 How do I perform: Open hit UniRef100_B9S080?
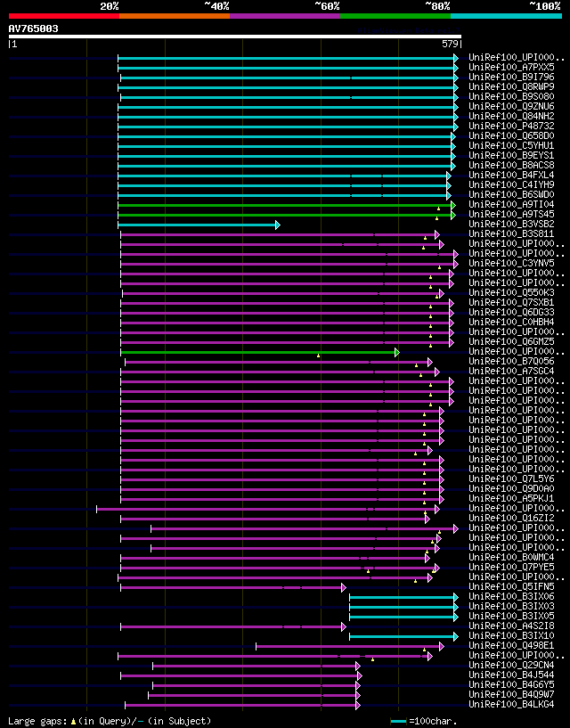click(511, 96)
